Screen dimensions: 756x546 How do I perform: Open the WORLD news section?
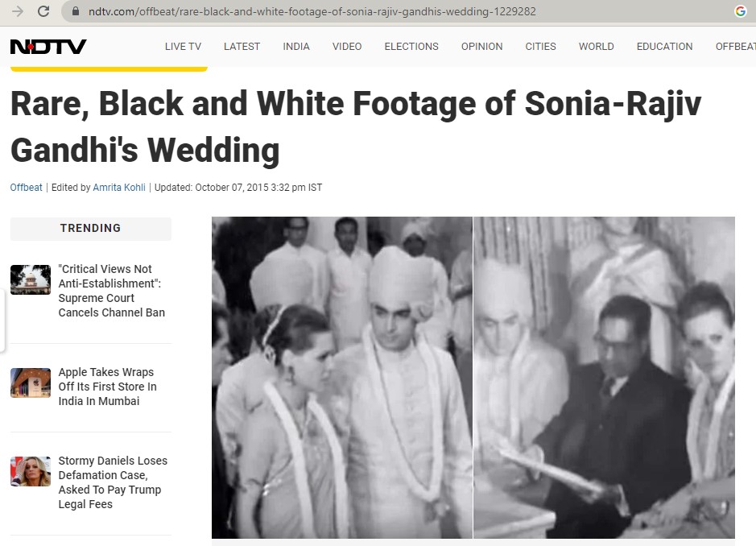pos(596,46)
